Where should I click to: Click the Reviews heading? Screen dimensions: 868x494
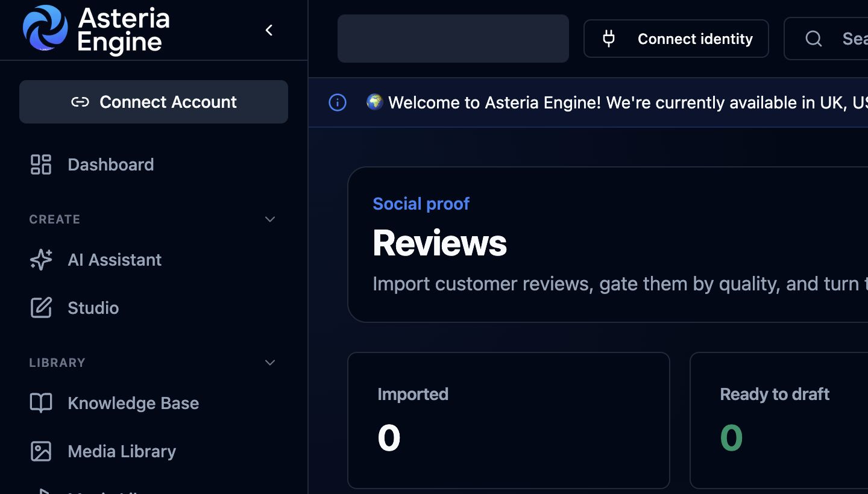[439, 243]
